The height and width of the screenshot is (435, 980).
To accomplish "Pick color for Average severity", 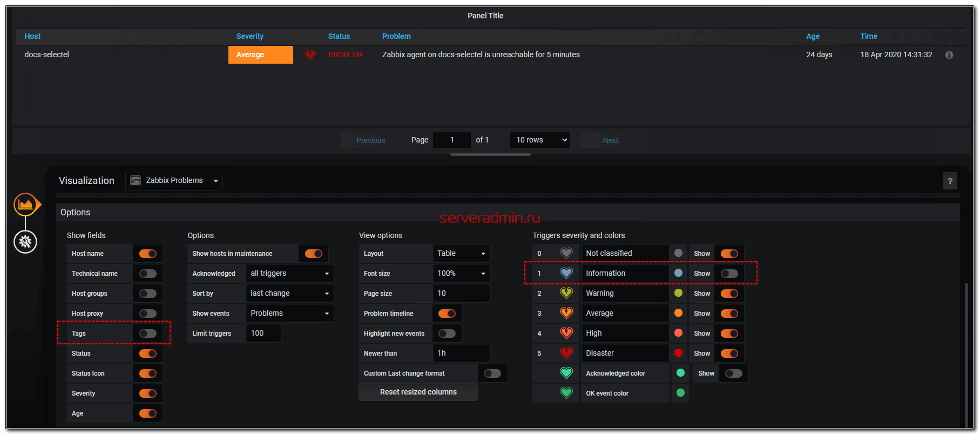I will click(x=678, y=313).
